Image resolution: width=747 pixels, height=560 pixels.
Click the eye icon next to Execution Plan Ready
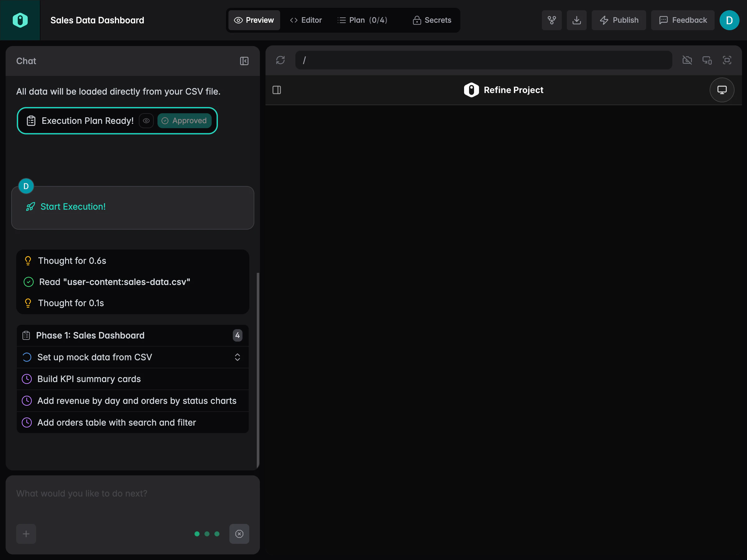(146, 120)
